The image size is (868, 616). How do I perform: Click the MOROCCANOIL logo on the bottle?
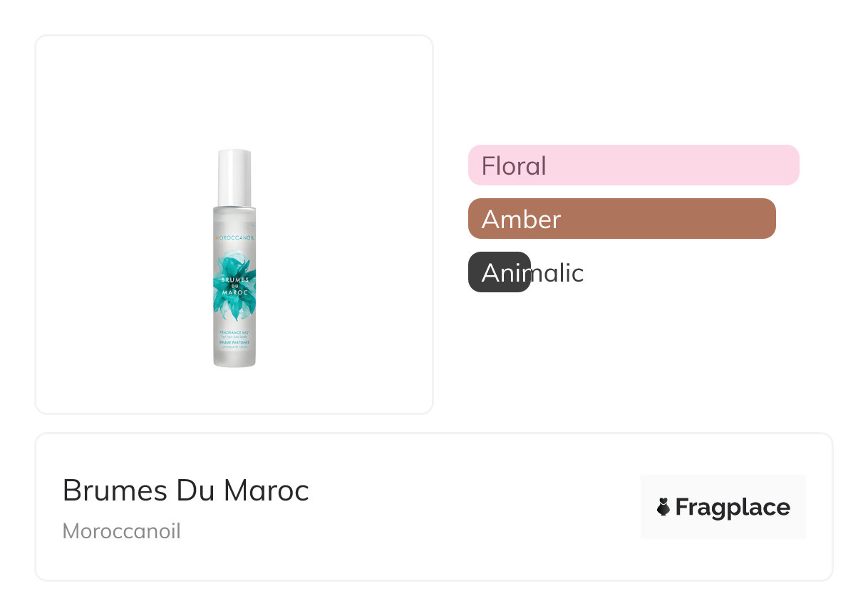(x=234, y=237)
